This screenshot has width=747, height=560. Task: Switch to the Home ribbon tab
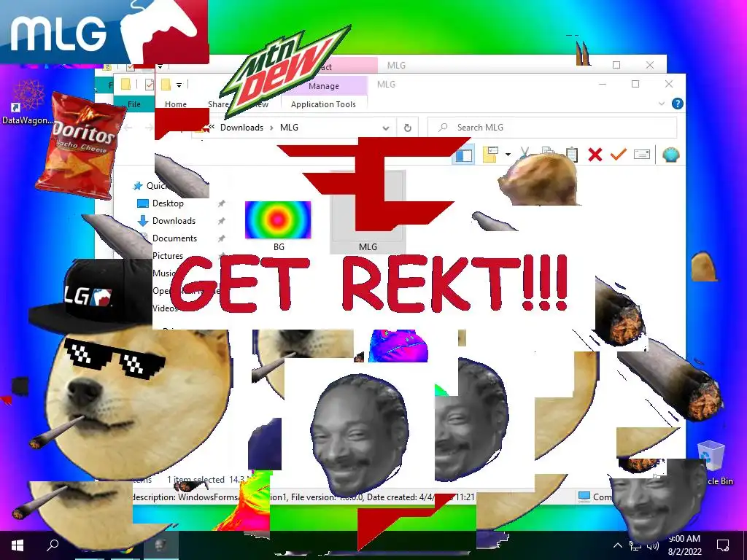pos(176,104)
